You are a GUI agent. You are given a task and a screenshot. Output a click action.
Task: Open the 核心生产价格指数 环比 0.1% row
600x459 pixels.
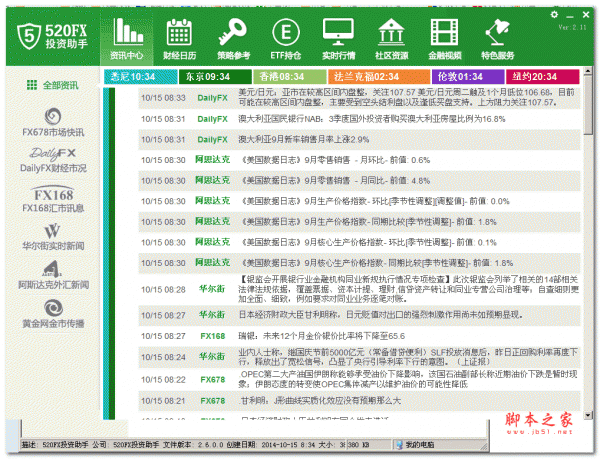[x=359, y=243]
